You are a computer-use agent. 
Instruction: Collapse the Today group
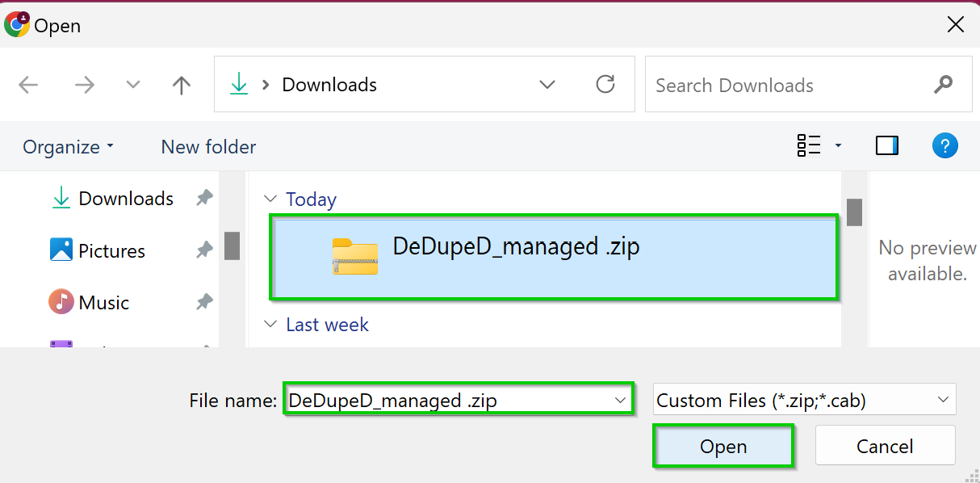pyautogui.click(x=270, y=199)
